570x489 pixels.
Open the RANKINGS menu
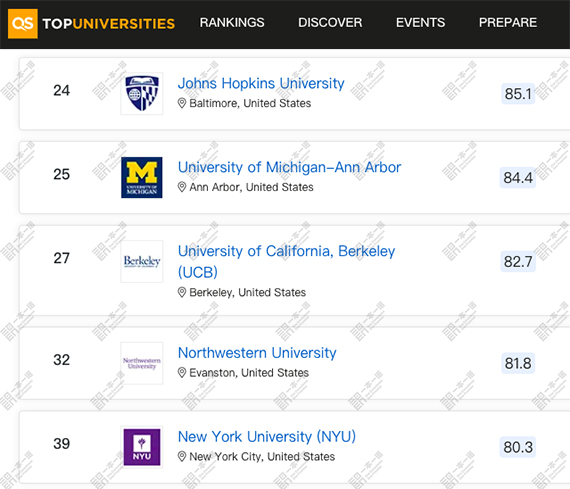[232, 23]
